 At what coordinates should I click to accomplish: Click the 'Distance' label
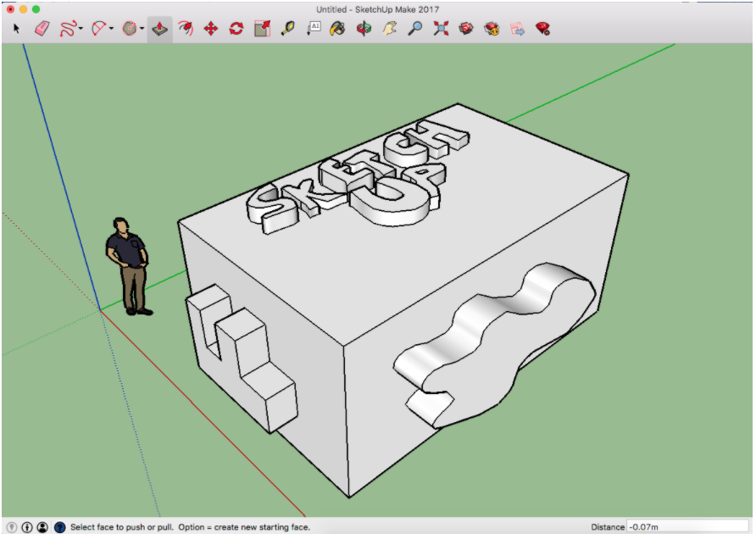coord(608,527)
